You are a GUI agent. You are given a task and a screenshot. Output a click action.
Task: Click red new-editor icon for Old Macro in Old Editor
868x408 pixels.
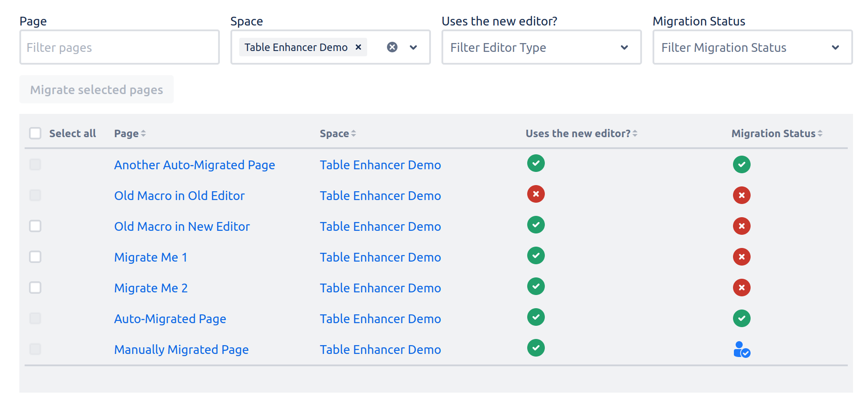coord(536,194)
